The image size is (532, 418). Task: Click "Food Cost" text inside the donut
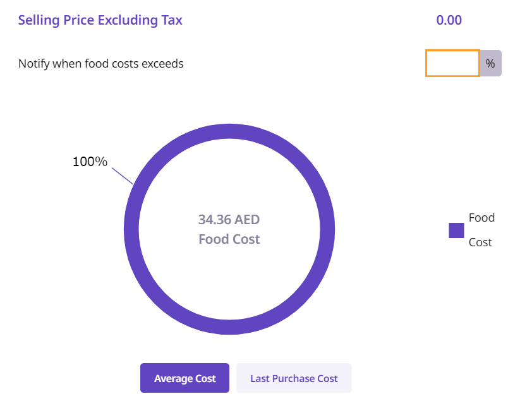click(x=229, y=239)
